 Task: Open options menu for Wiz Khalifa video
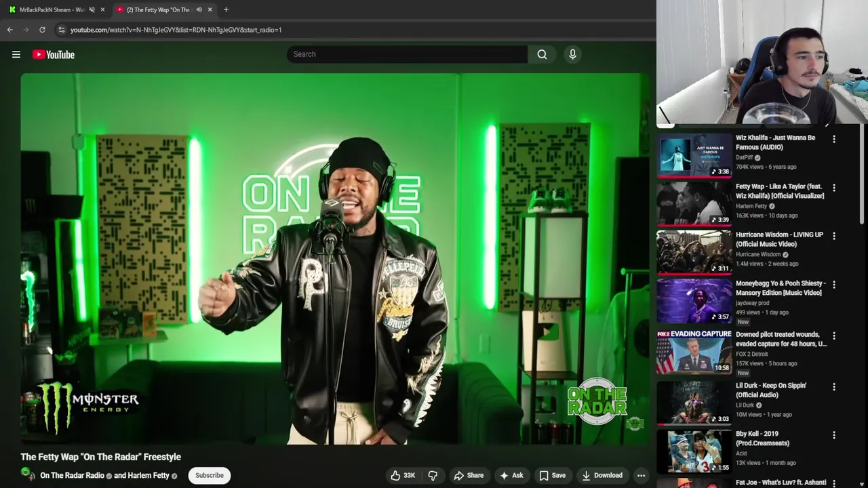[x=834, y=139]
